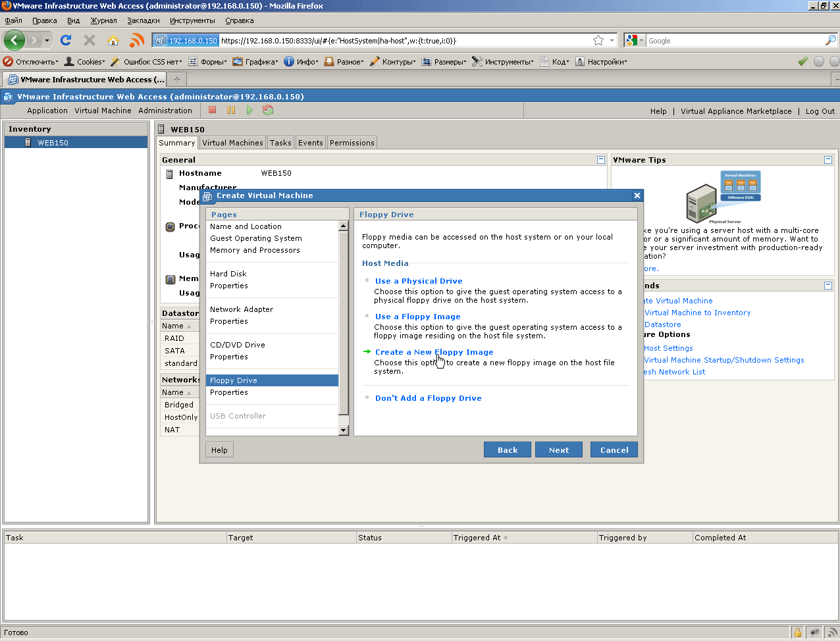Click the Настройки toolbar button
The height and width of the screenshot is (641, 840).
point(601,62)
